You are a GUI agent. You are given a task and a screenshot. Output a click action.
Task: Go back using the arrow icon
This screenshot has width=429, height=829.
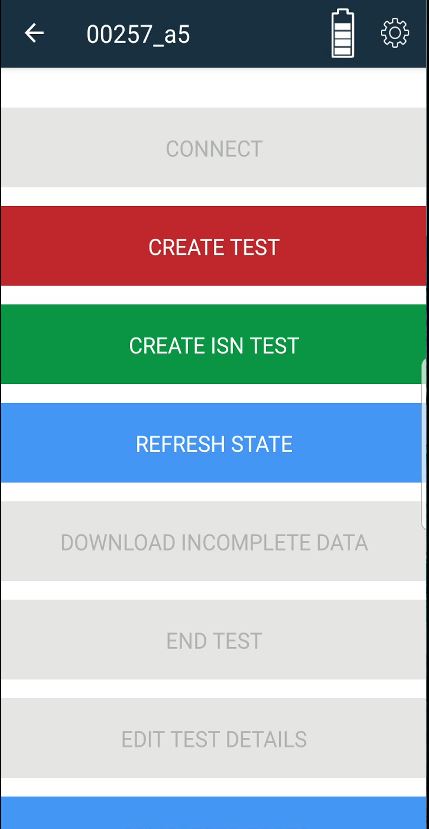pos(34,33)
